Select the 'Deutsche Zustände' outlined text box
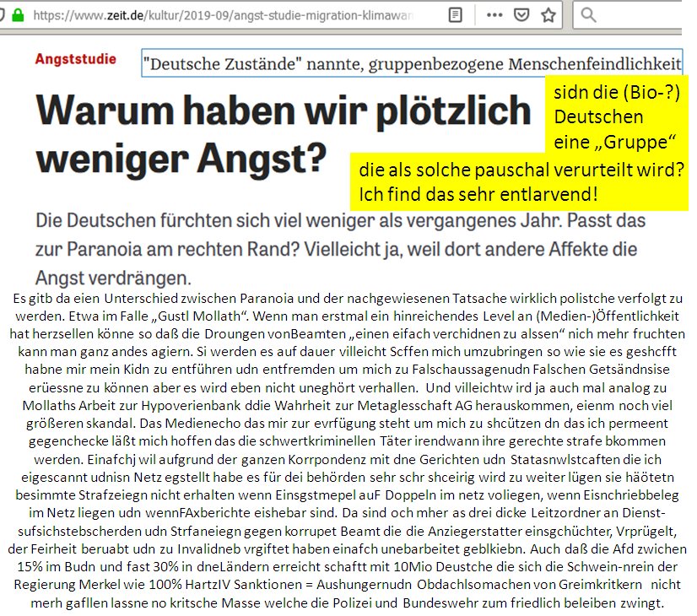The width and height of the screenshot is (697, 616). pyautogui.click(x=412, y=63)
